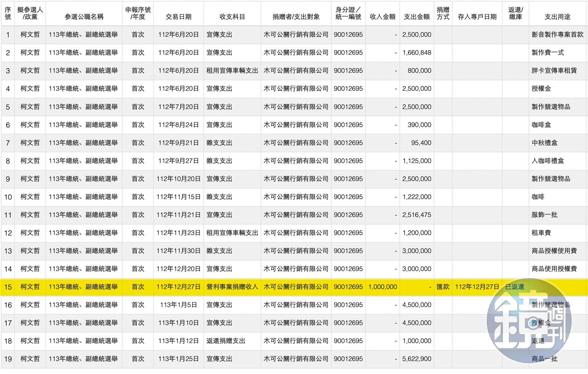Select the cell 胖卡宣傳車租賃

tap(554, 71)
